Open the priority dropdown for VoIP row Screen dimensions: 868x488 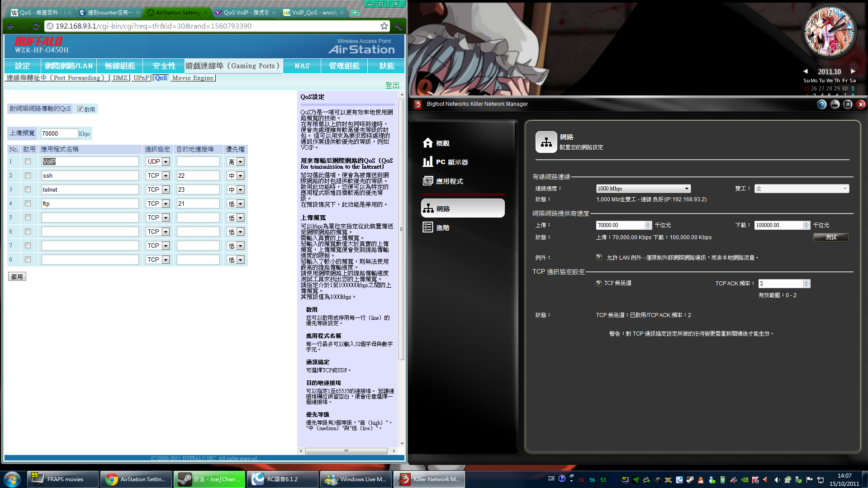(236, 161)
